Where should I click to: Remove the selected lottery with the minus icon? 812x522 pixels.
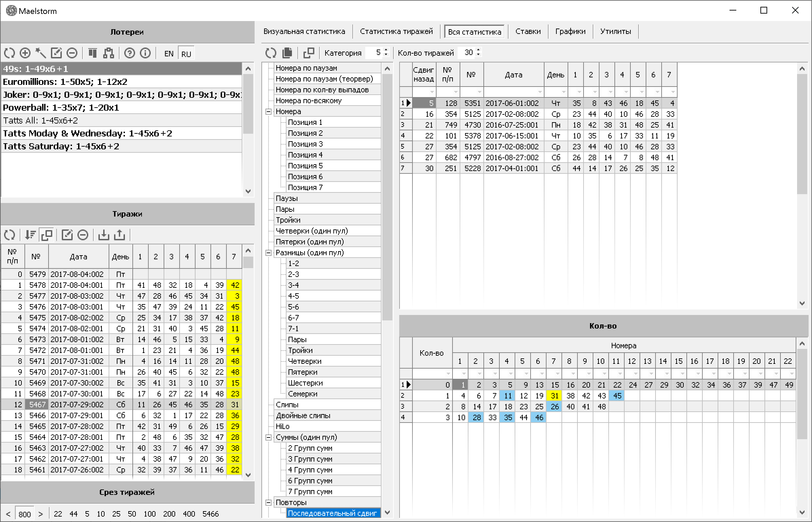[x=72, y=53]
